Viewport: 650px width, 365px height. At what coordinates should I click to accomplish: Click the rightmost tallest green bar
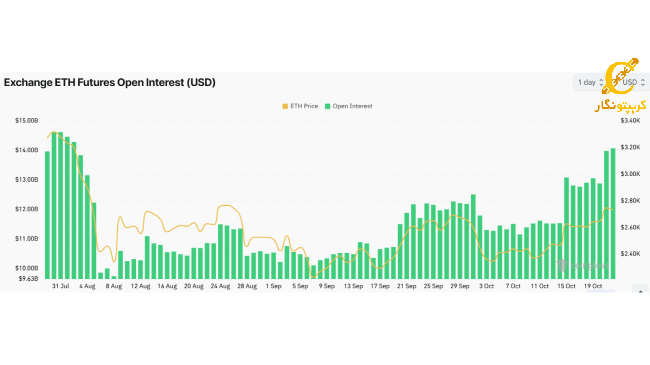(x=613, y=213)
